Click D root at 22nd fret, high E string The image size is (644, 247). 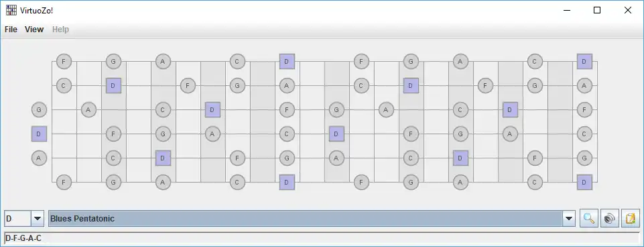coord(584,62)
